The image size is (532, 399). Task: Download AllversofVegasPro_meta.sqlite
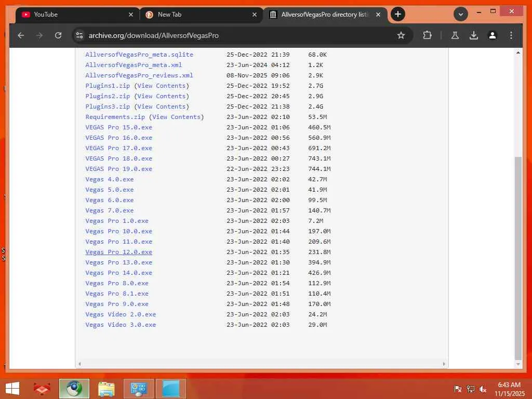(139, 54)
